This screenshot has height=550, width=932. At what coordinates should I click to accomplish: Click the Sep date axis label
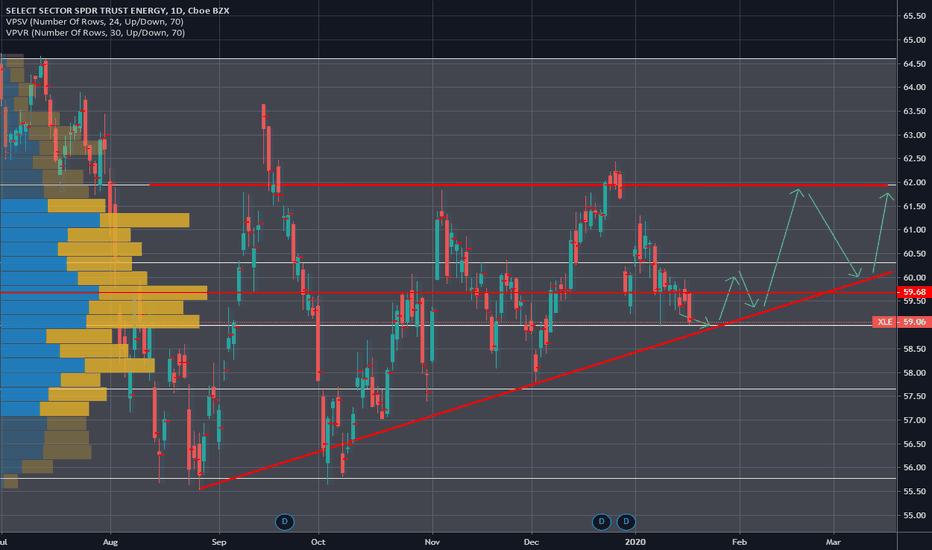(x=219, y=542)
